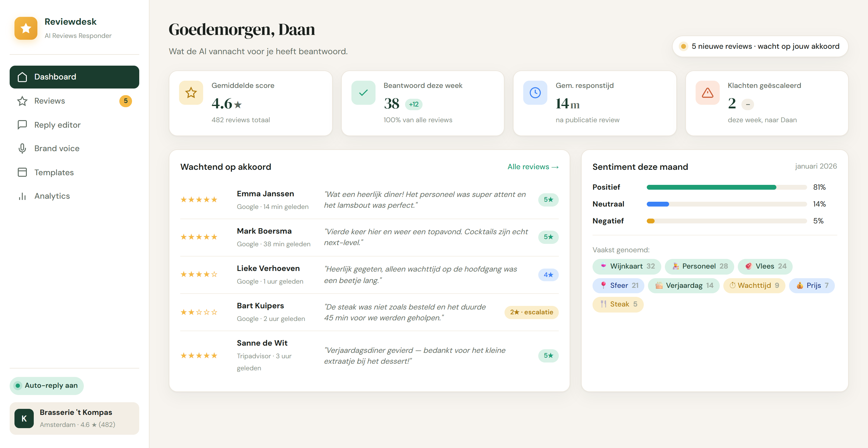Toggle the Auto-reply aan switch

point(46,385)
